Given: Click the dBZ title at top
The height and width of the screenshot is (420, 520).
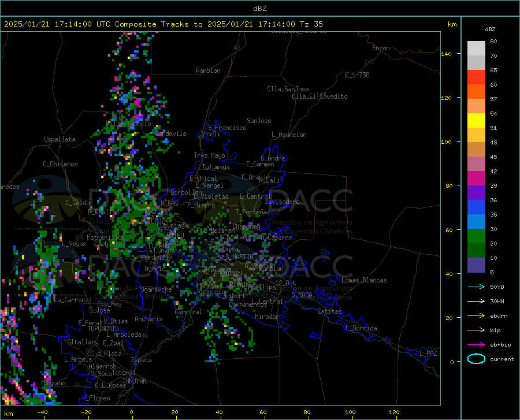Looking at the screenshot, I should 259,9.
